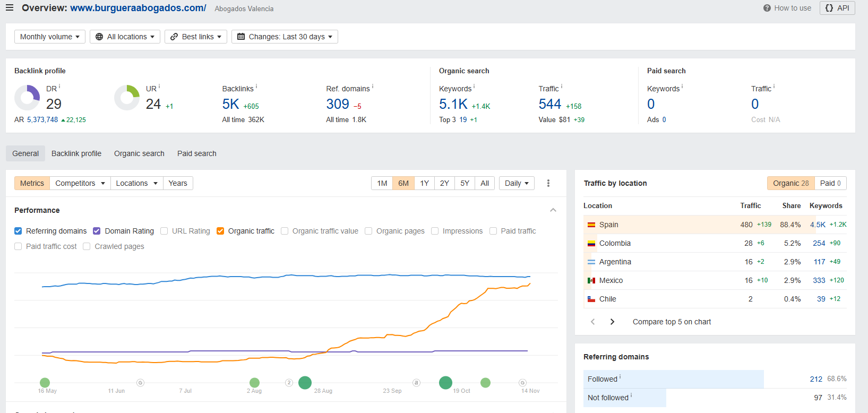Click Compare top 5 on chart

672,322
